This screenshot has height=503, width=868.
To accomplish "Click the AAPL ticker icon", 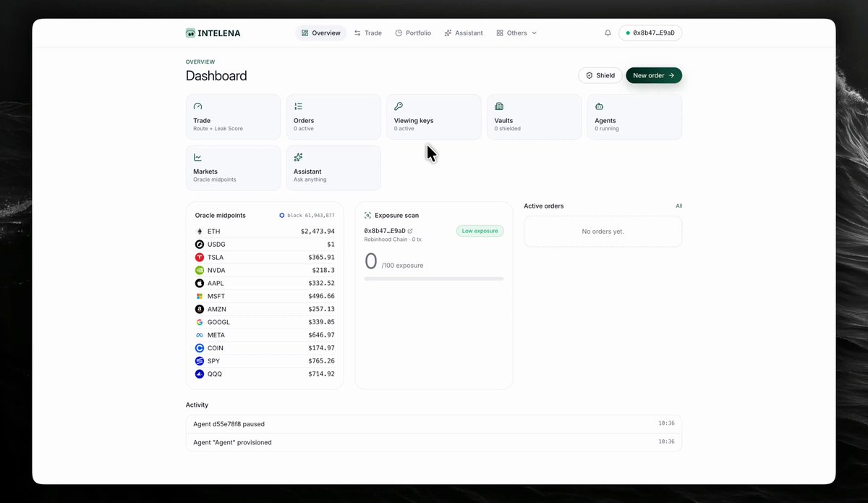I will click(200, 284).
